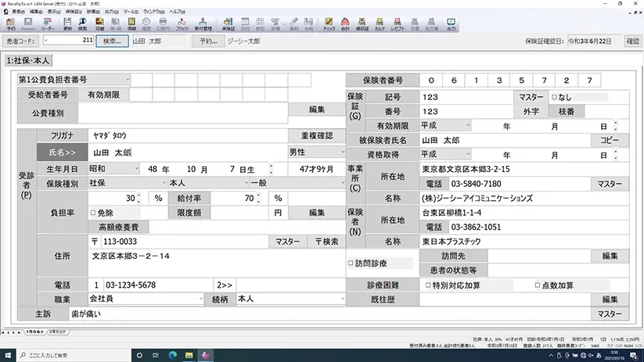This screenshot has width=644, height=362.
Task: Open the レセプト toolbar icon
Action: click(398, 23)
